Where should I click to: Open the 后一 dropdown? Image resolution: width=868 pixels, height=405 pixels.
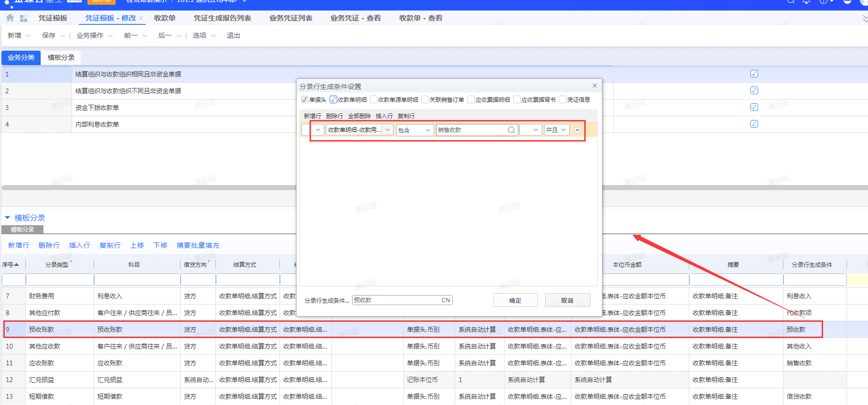[x=179, y=36]
